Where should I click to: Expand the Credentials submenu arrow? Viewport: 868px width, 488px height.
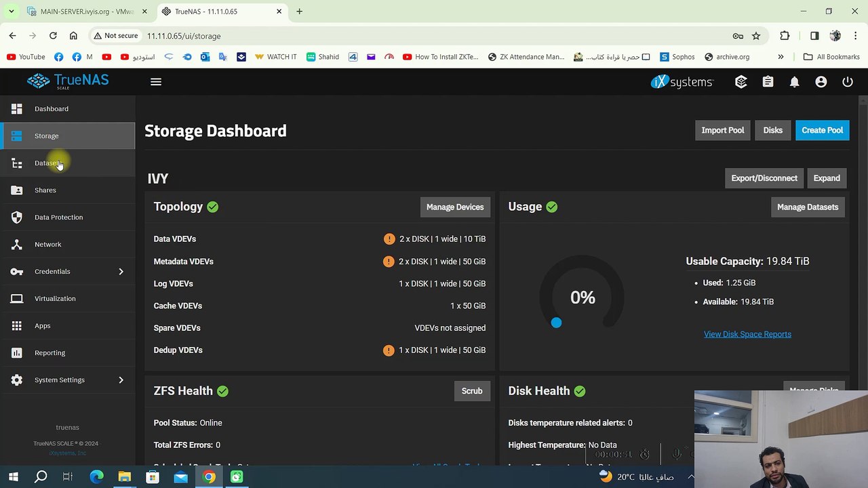tap(121, 271)
